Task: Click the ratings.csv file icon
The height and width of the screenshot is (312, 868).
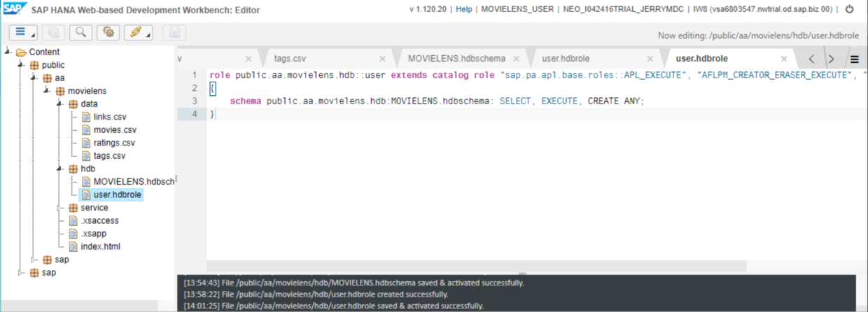Action: click(86, 143)
